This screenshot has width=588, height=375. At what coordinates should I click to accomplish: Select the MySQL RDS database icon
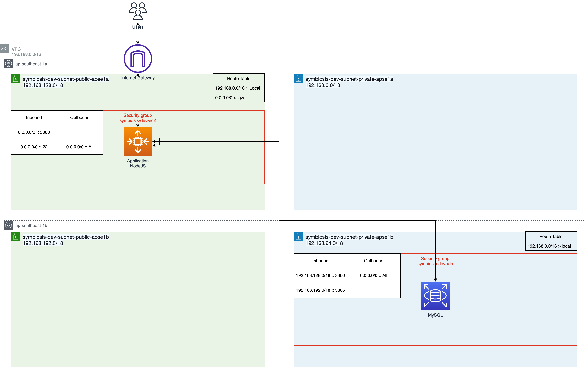pos(435,296)
